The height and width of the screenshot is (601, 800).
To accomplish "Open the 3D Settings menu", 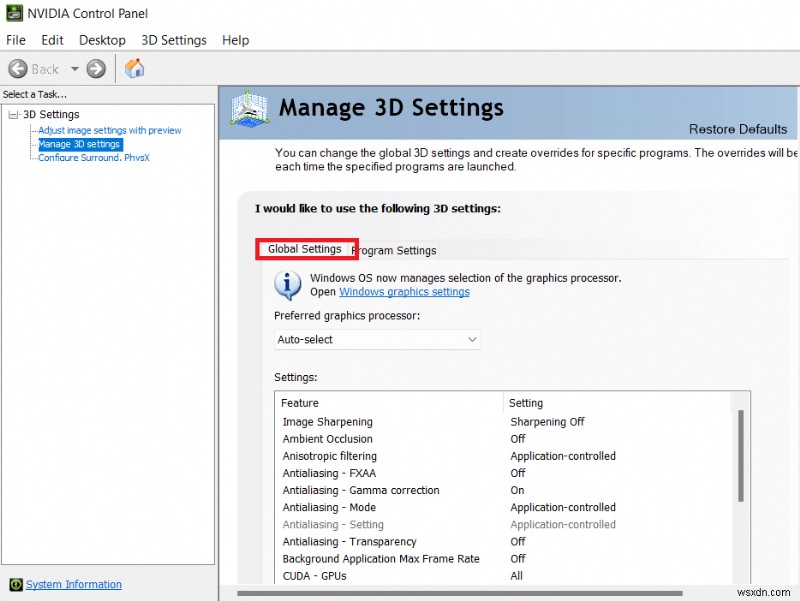I will coord(173,40).
